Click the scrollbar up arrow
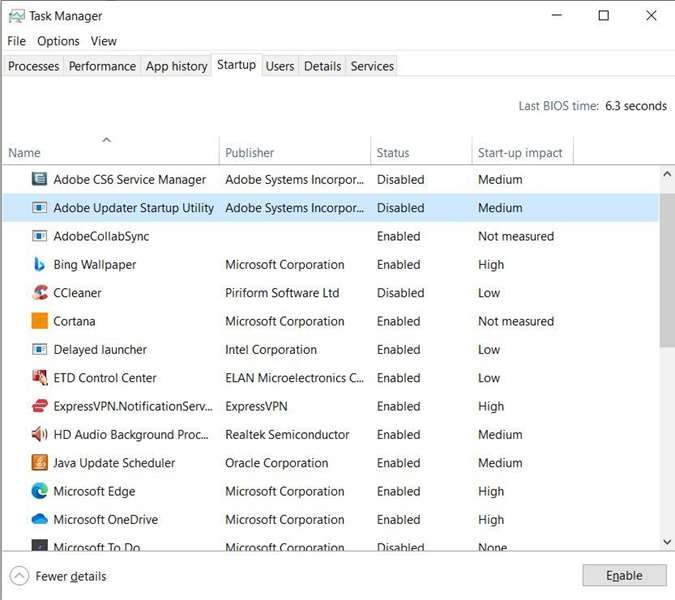Image resolution: width=675 pixels, height=600 pixels. 667,174
